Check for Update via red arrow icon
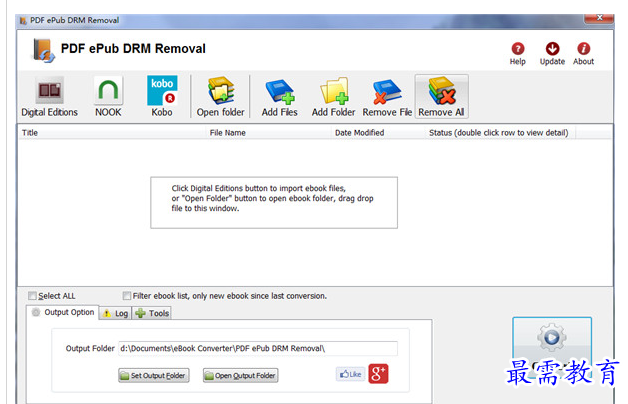Image resolution: width=628 pixels, height=404 pixels. (x=552, y=54)
